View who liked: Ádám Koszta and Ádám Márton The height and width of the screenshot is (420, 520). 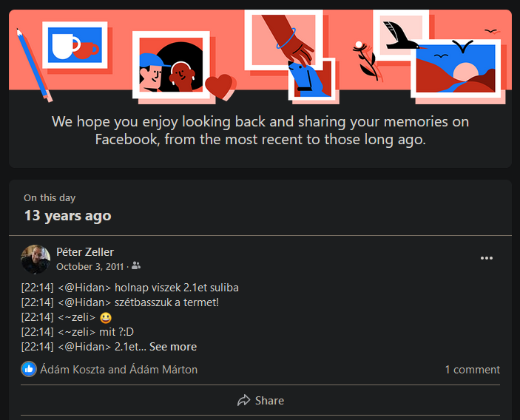(119, 370)
